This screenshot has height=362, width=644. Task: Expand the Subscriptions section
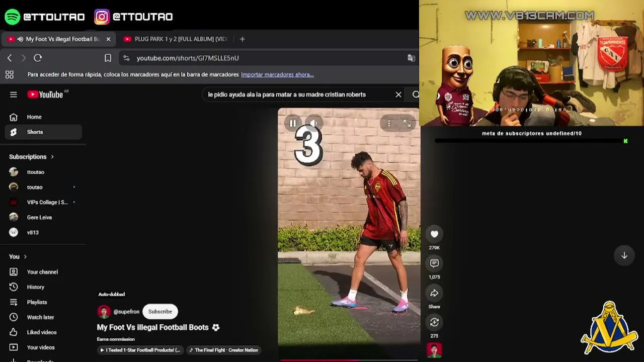[x=31, y=157]
